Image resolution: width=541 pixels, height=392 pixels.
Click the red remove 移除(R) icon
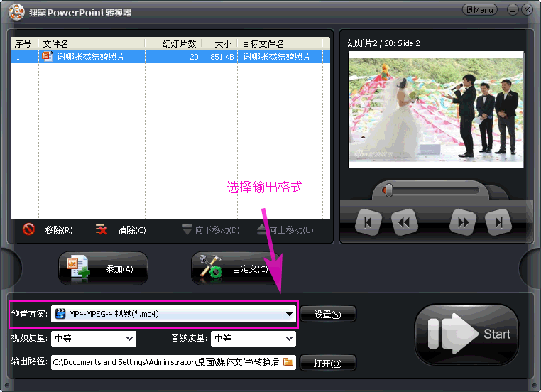click(x=28, y=229)
